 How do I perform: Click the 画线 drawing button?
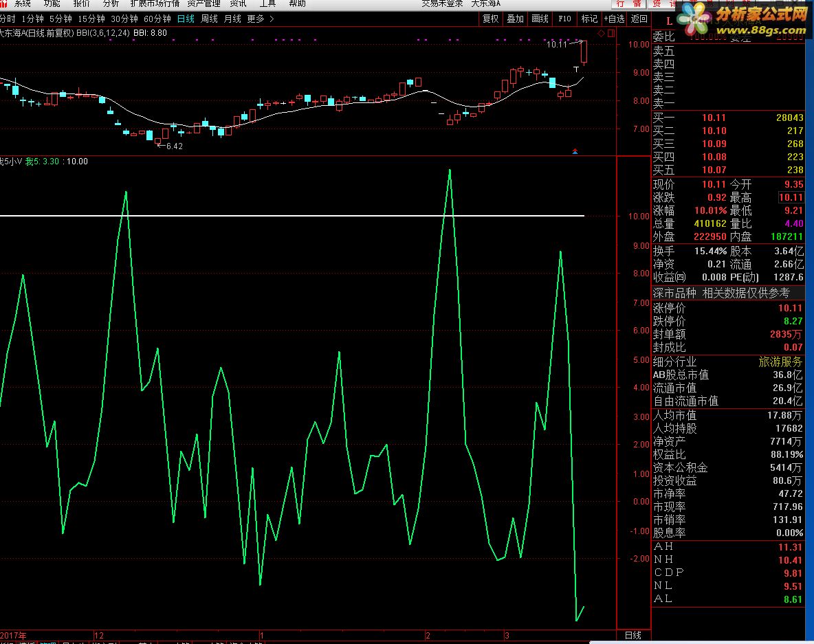click(x=540, y=19)
